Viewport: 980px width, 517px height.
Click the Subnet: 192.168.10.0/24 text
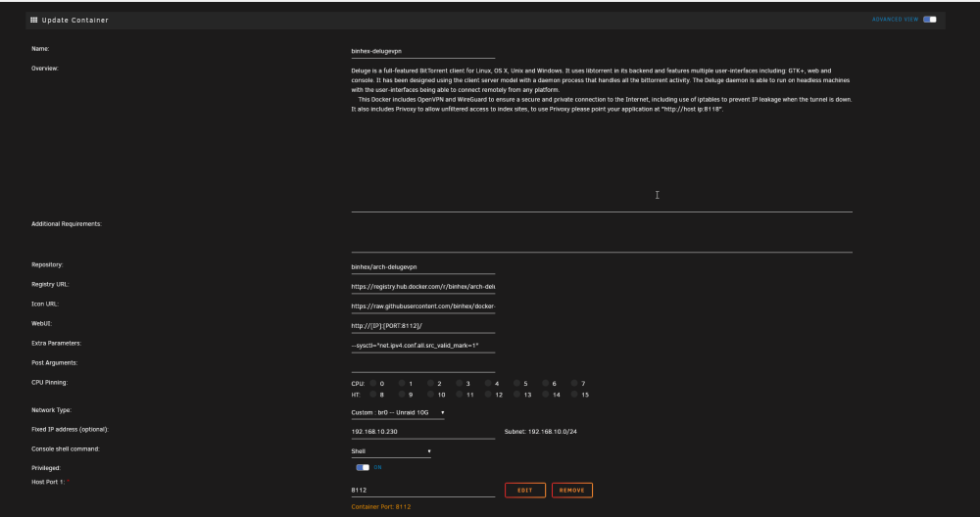541,432
